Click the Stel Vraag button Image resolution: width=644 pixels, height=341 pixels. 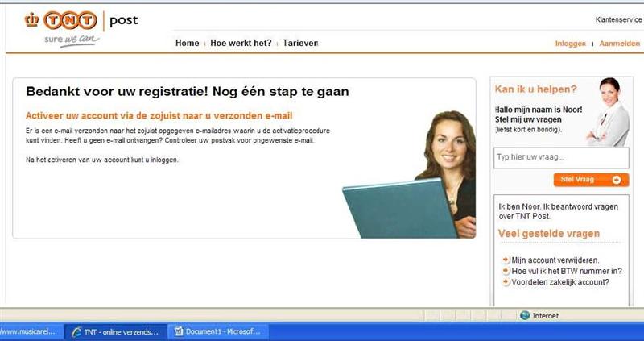click(591, 180)
